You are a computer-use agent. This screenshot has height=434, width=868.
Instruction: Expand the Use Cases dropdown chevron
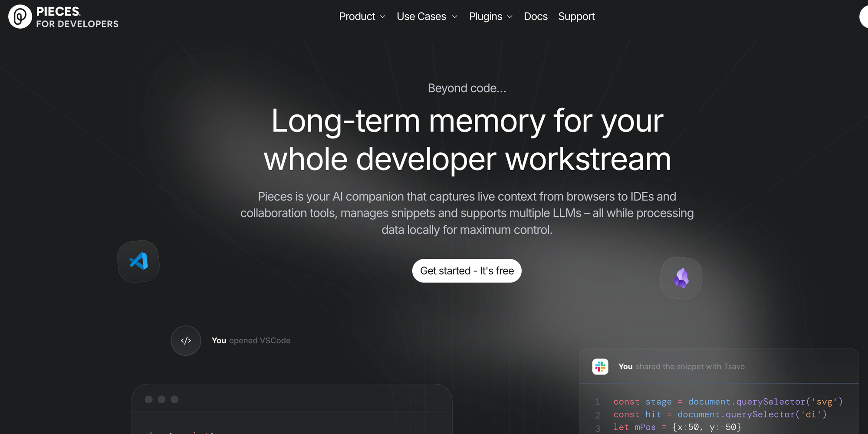(x=454, y=17)
